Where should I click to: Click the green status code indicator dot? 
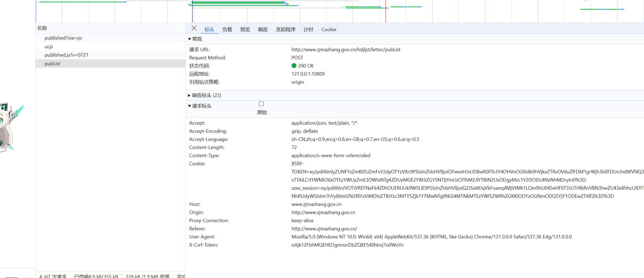pos(294,66)
